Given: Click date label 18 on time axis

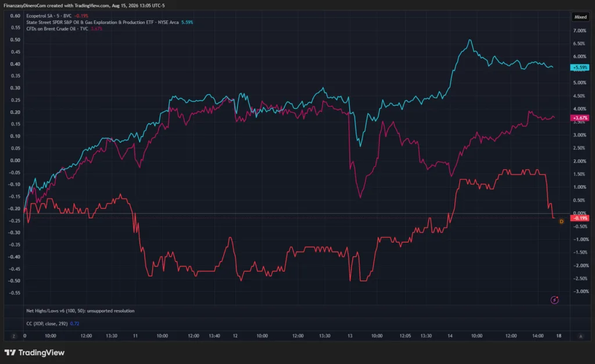Looking at the screenshot, I should click(x=559, y=336).
